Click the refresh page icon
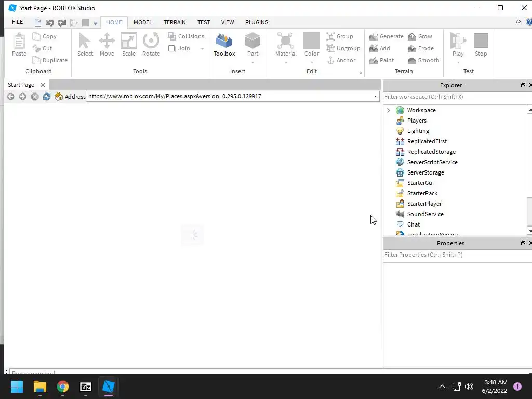 [47, 96]
